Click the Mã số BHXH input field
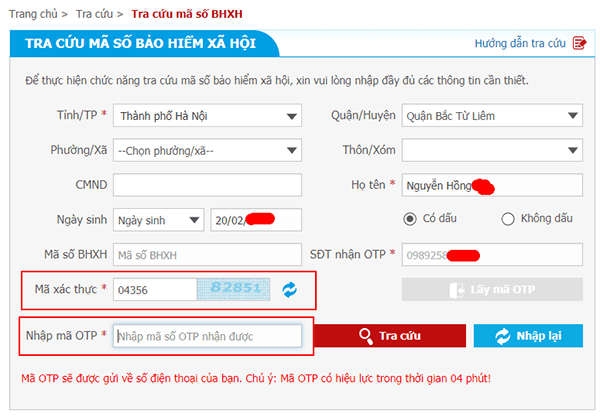600x417 pixels. [x=207, y=255]
